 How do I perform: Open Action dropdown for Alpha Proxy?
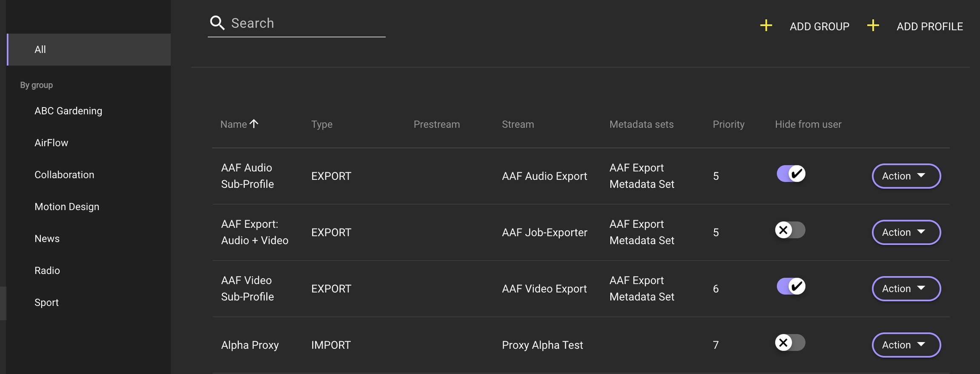[906, 345]
